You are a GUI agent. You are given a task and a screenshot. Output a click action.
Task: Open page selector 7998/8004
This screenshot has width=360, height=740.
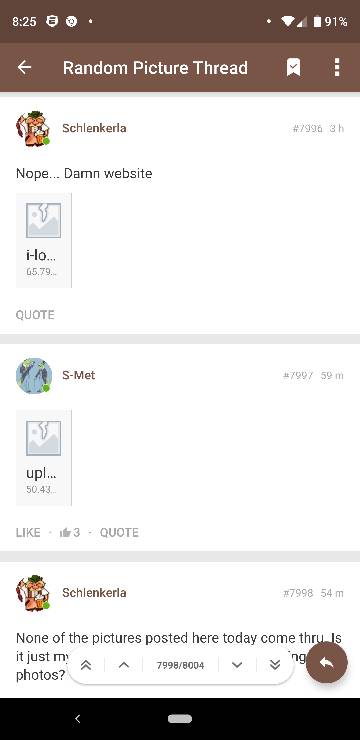(180, 665)
